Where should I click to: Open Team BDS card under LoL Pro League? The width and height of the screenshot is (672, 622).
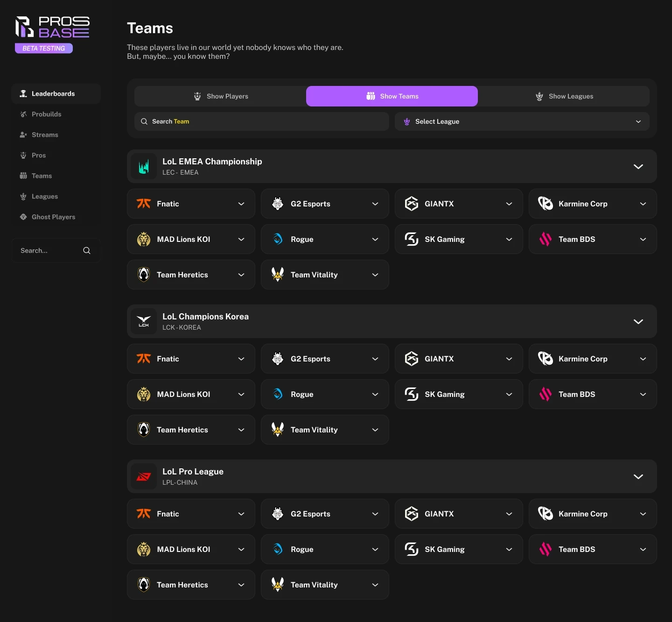(593, 549)
